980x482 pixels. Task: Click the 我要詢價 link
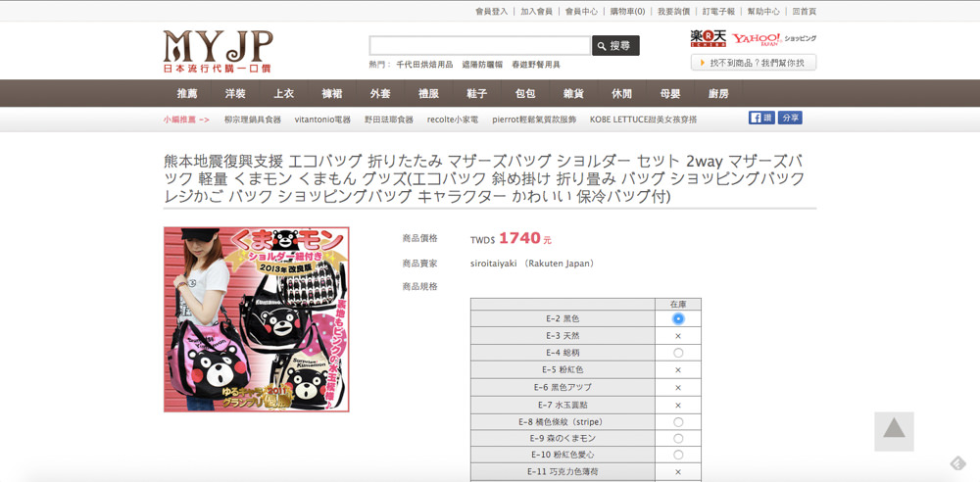(x=674, y=11)
